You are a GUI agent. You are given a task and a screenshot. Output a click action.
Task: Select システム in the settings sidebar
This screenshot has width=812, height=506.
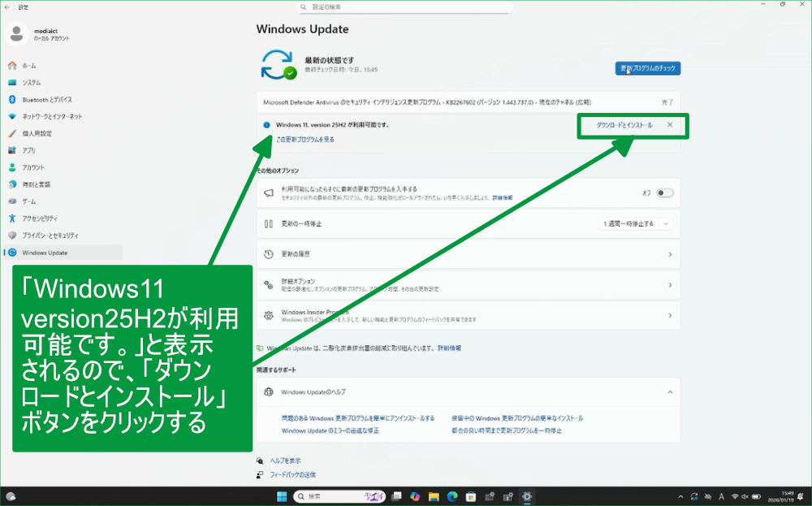tap(32, 82)
